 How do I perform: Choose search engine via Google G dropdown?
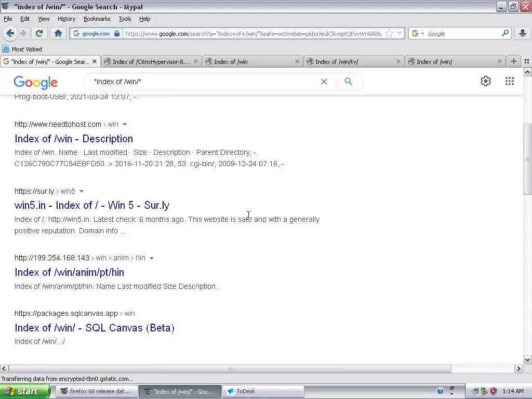(x=418, y=33)
